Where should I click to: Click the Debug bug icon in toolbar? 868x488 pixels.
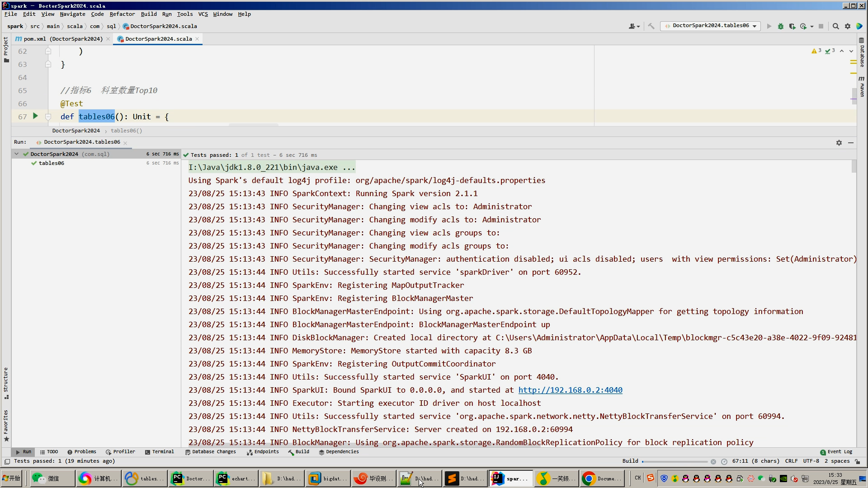[780, 26]
